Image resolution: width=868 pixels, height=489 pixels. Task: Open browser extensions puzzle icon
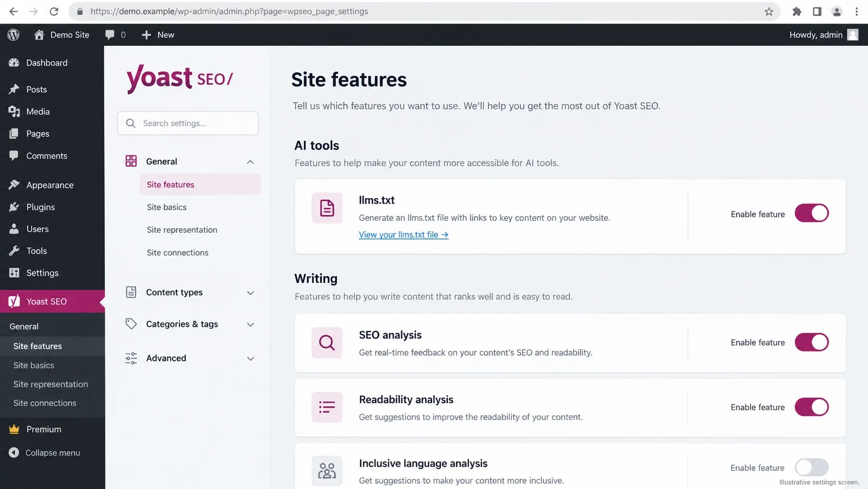click(x=797, y=11)
